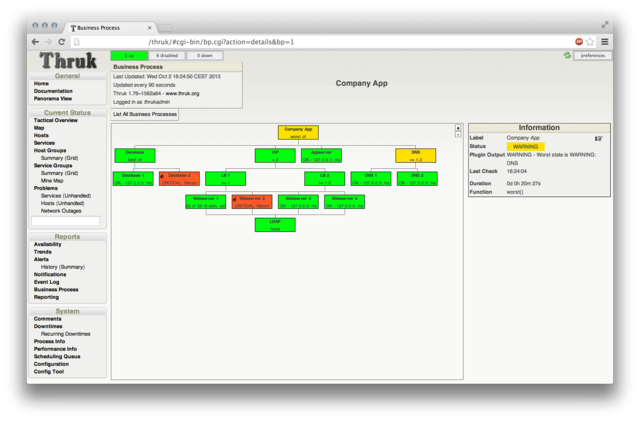Open Event Log under Reports

[x=48, y=281]
